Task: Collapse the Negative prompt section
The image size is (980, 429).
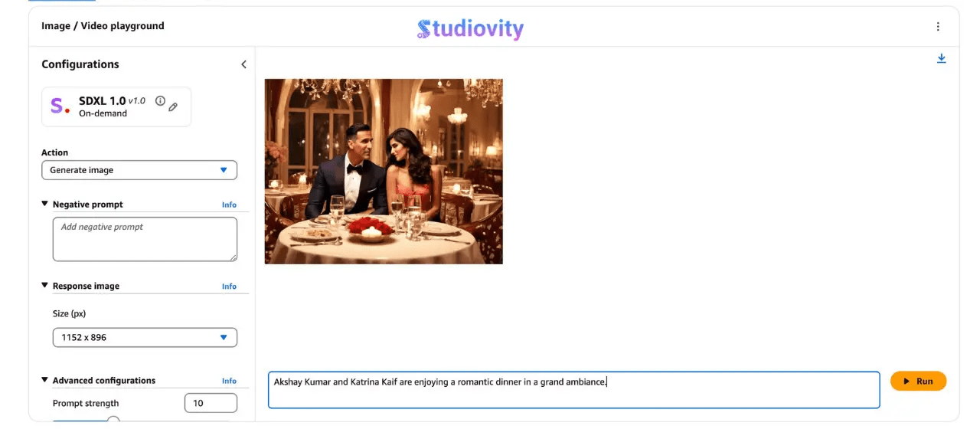Action: [x=44, y=204]
